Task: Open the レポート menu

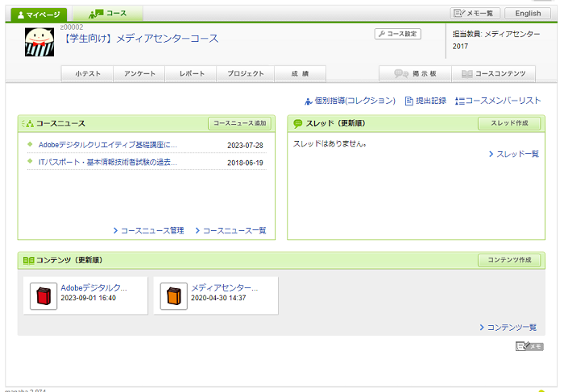Action: (x=191, y=74)
